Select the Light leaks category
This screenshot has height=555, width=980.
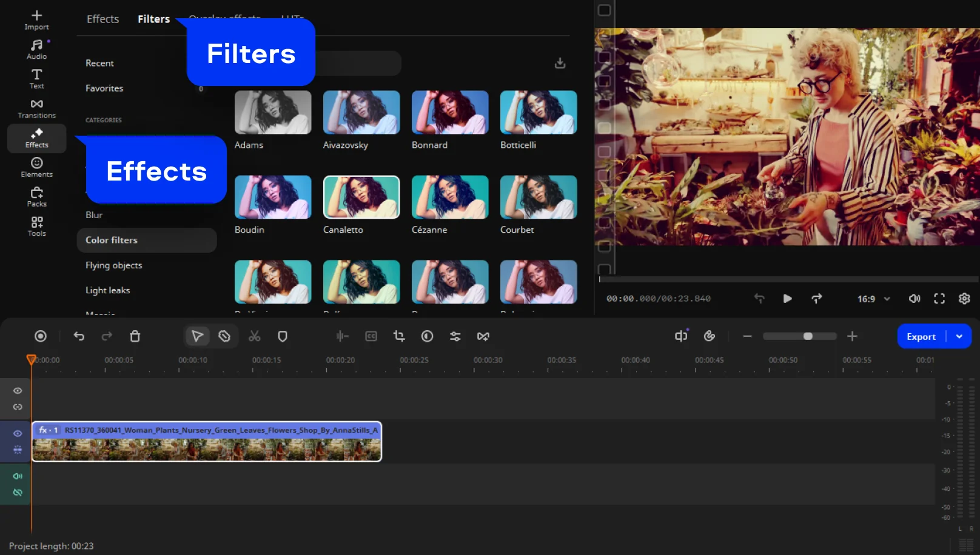coord(108,290)
